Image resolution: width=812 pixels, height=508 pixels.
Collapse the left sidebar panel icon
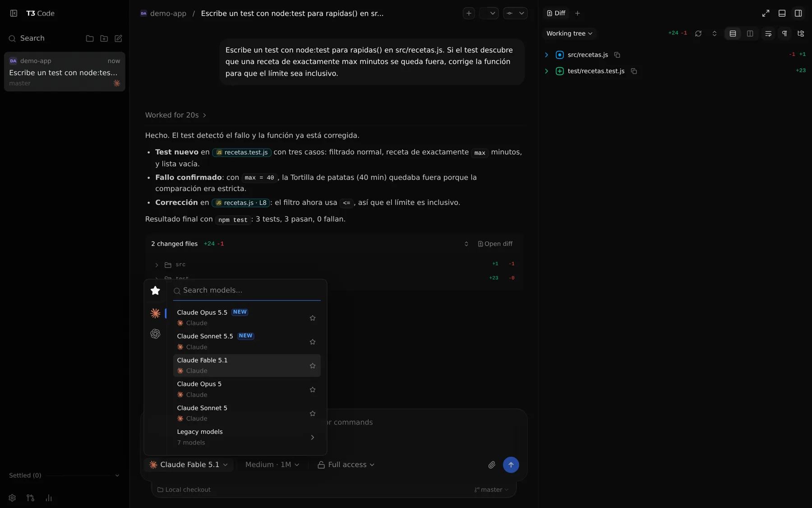click(x=14, y=14)
